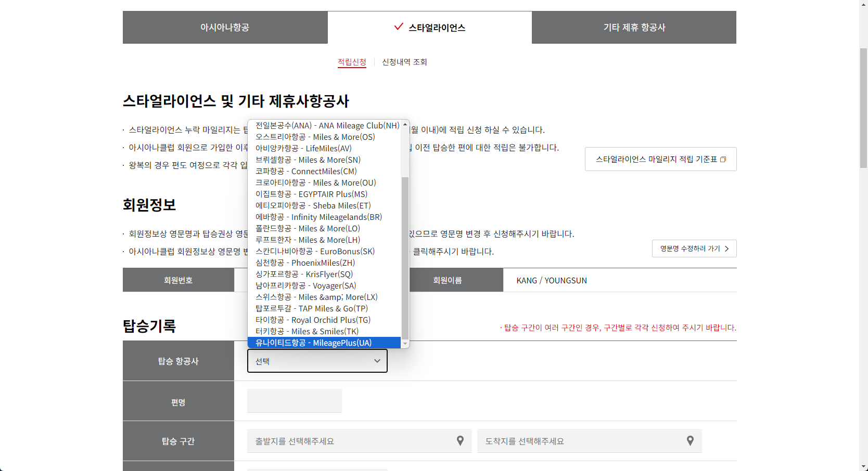Pick 심천항공 - PhoenixMiles(ZH)
The width and height of the screenshot is (868, 471).
point(324,263)
